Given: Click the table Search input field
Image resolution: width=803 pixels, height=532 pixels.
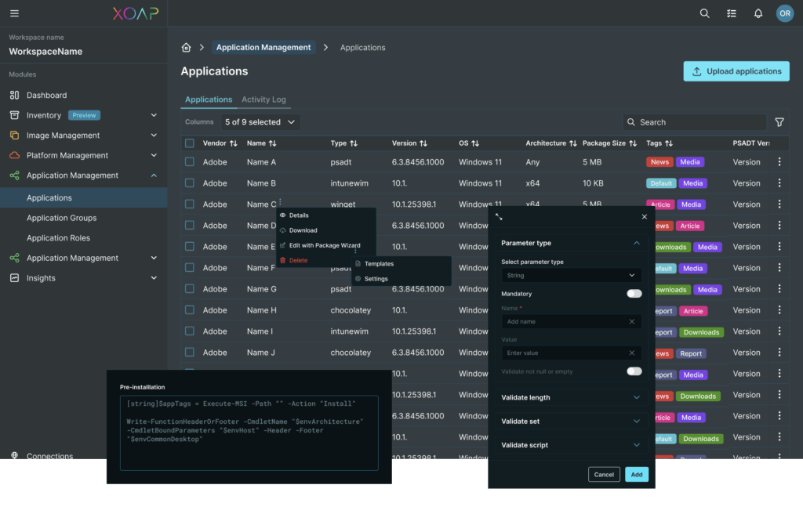Looking at the screenshot, I should [694, 121].
